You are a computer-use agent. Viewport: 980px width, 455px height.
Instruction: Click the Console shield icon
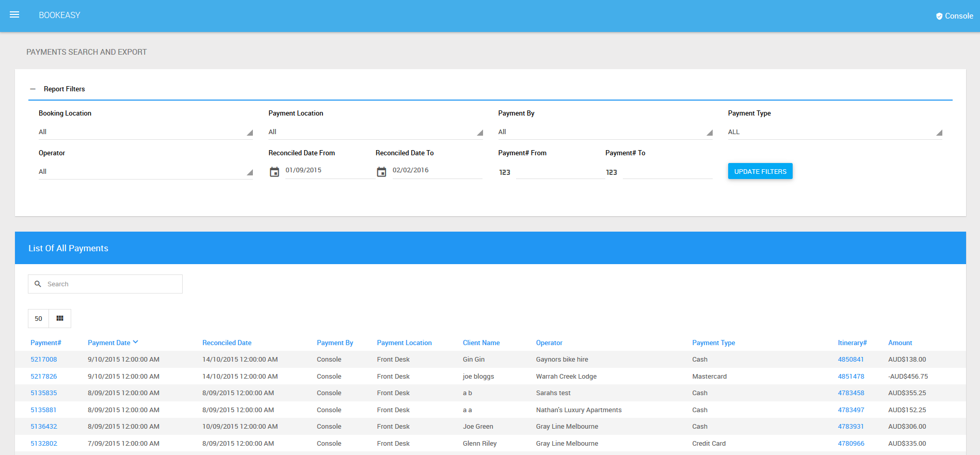pos(939,16)
